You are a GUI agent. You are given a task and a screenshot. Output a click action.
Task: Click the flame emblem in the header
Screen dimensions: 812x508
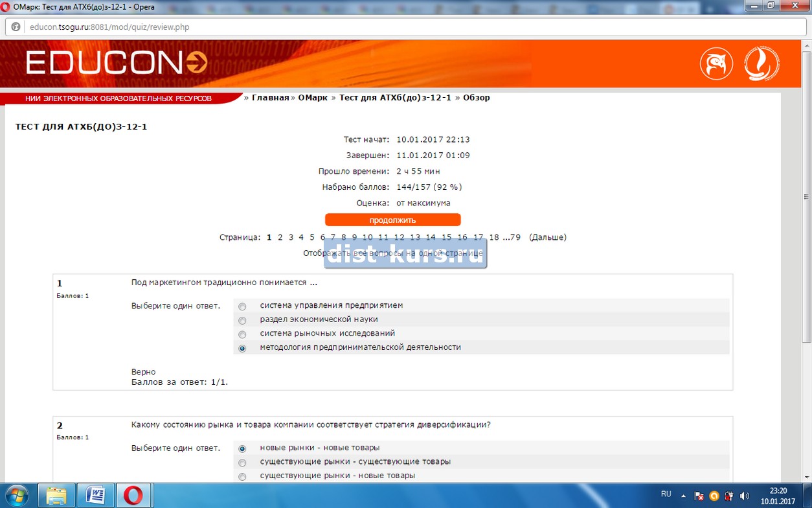tap(761, 63)
